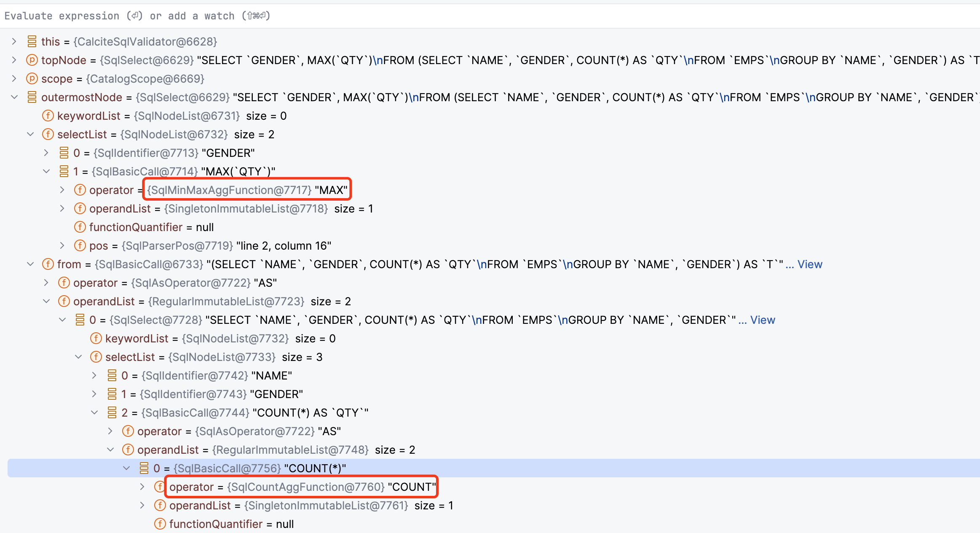Open View link on SqlSelect@7728 row
The width and height of the screenshot is (980, 533).
click(762, 320)
